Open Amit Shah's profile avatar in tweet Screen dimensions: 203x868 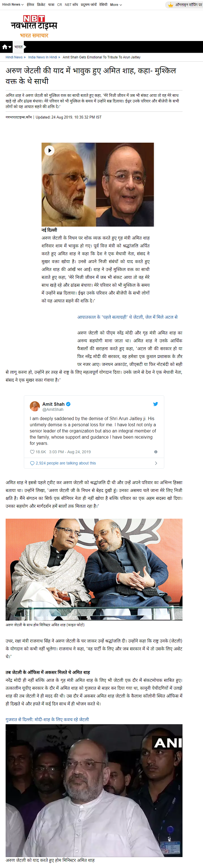tap(35, 406)
